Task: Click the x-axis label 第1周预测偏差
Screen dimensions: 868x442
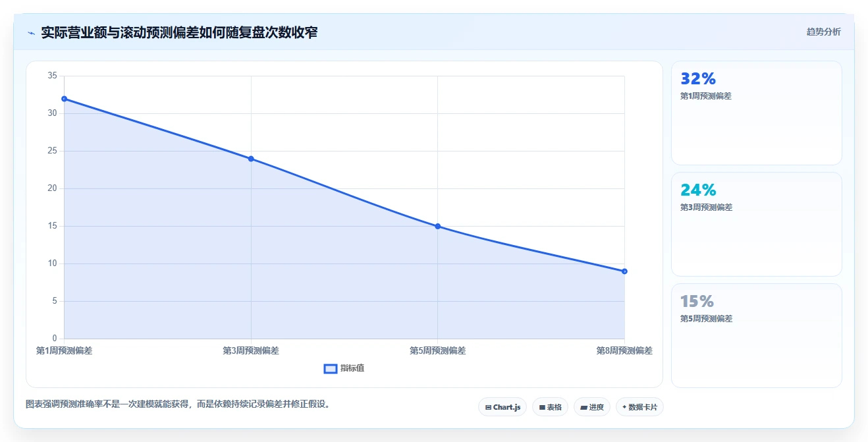Action: [x=64, y=350]
